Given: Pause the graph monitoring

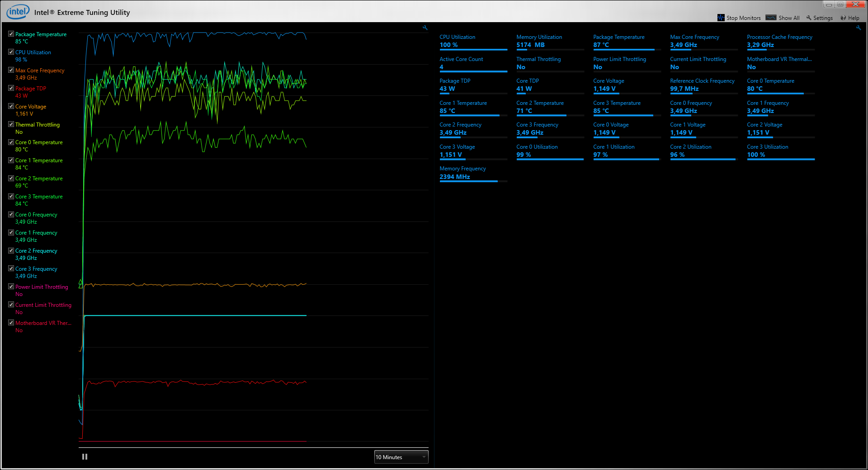Looking at the screenshot, I should click(x=85, y=457).
